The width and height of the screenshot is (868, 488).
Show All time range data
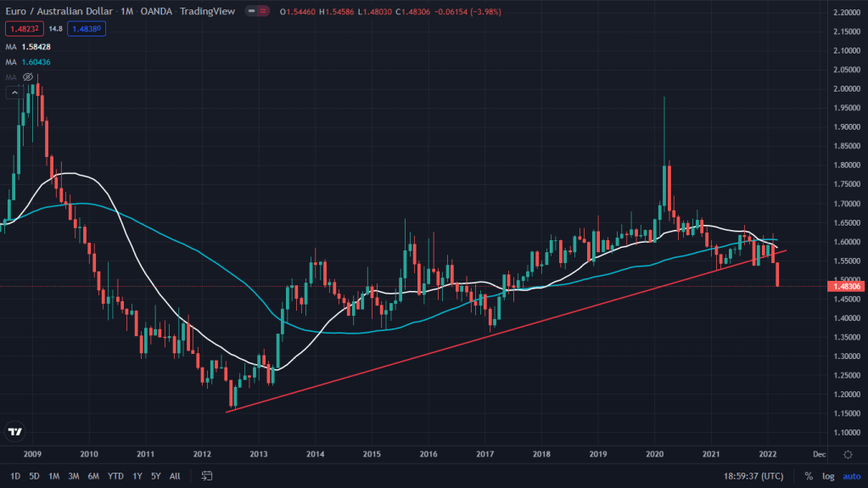click(175, 476)
